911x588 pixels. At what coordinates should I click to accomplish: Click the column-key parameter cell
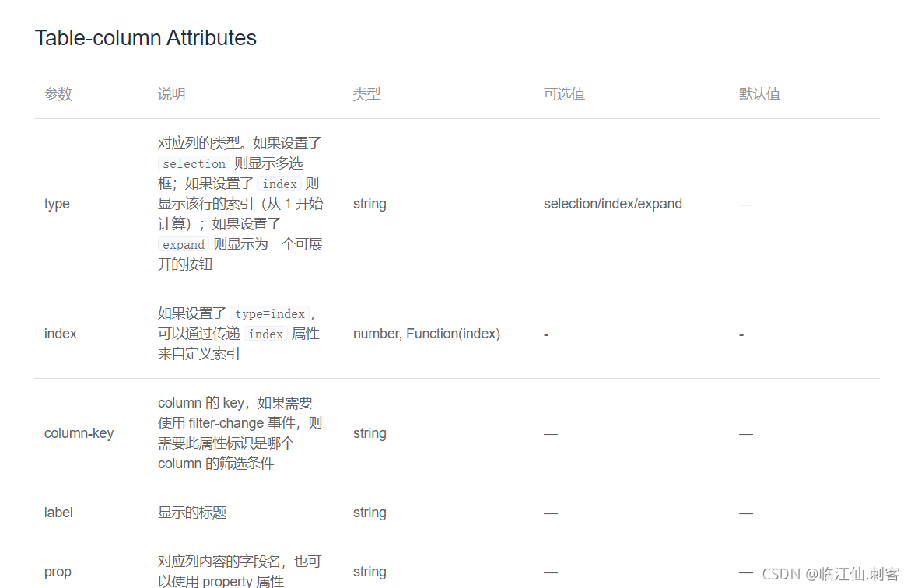[79, 433]
